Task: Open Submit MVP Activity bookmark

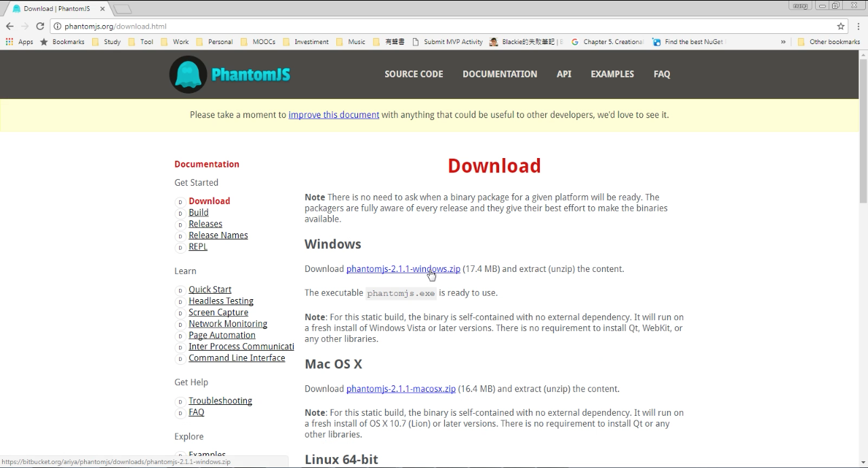Action: 448,42
